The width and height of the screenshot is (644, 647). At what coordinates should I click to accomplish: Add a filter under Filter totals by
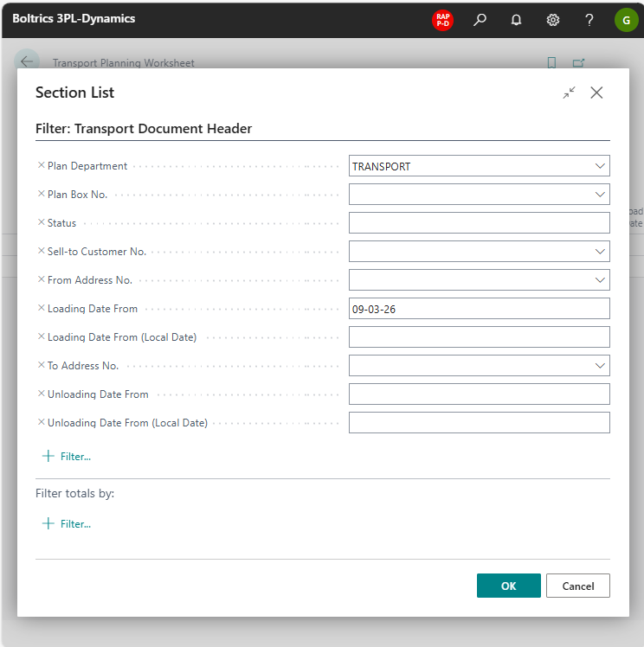(67, 523)
